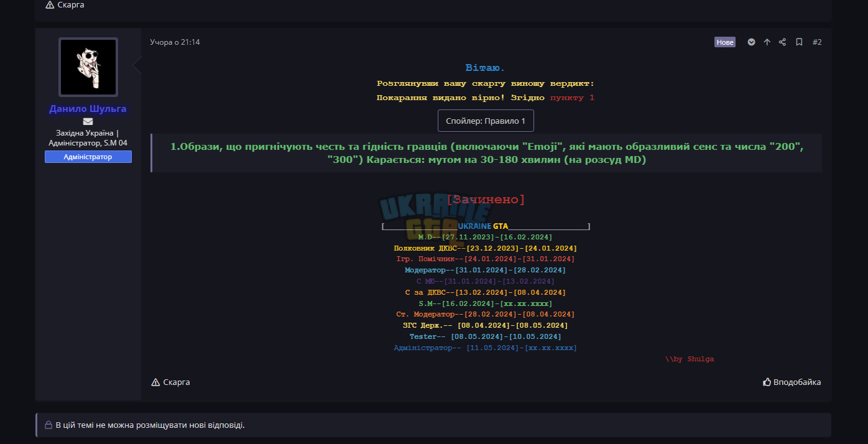This screenshot has width=868, height=444.
Task: Click the 'Західна Україна | Адміністратор, S.M 04' user title
Action: tap(88, 138)
